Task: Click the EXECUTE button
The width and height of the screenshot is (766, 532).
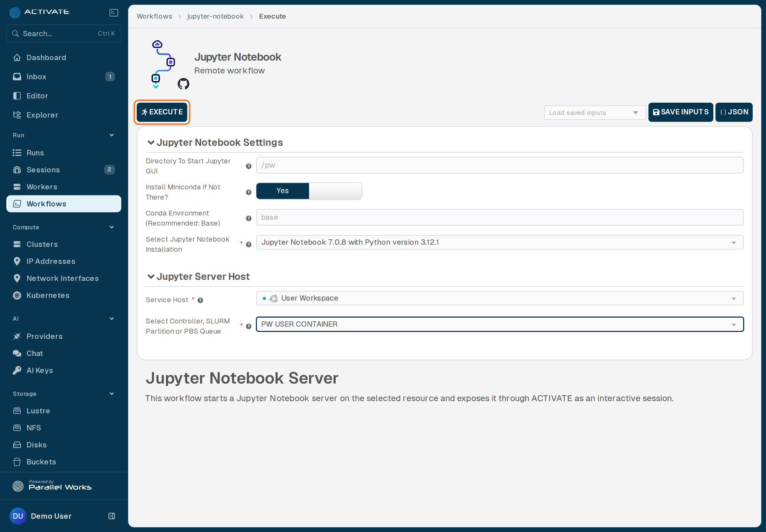Action: [162, 112]
